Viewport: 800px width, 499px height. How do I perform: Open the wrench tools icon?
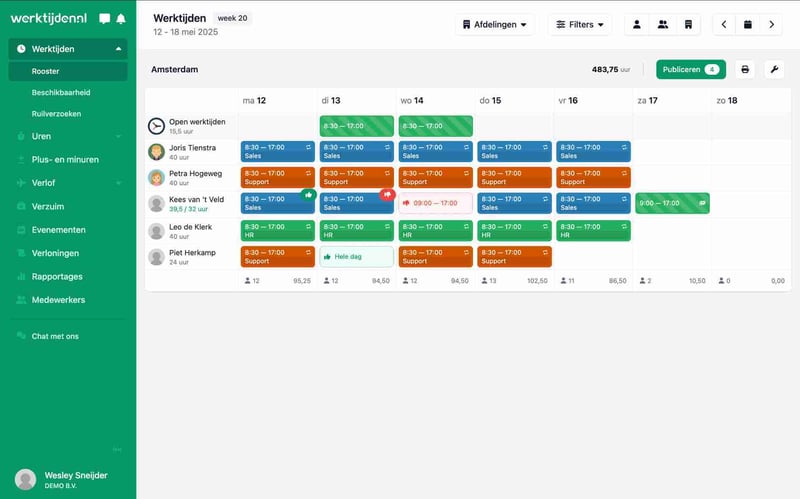coord(773,69)
